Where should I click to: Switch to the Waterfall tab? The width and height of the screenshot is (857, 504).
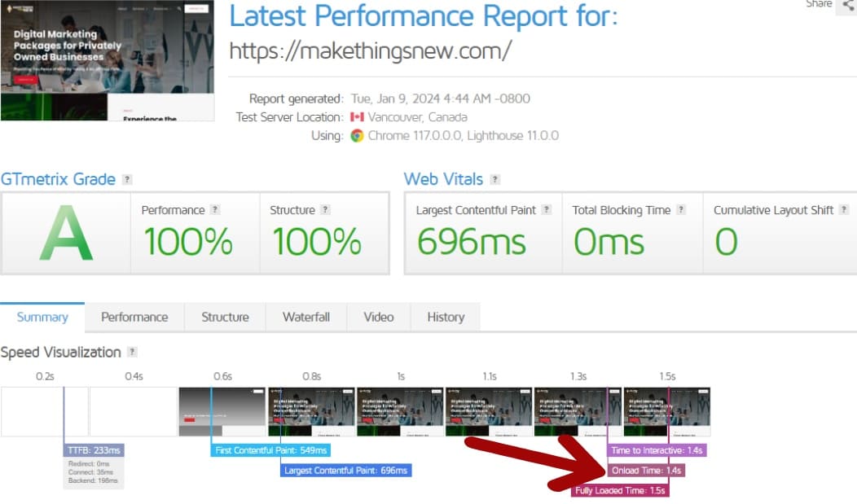(305, 317)
